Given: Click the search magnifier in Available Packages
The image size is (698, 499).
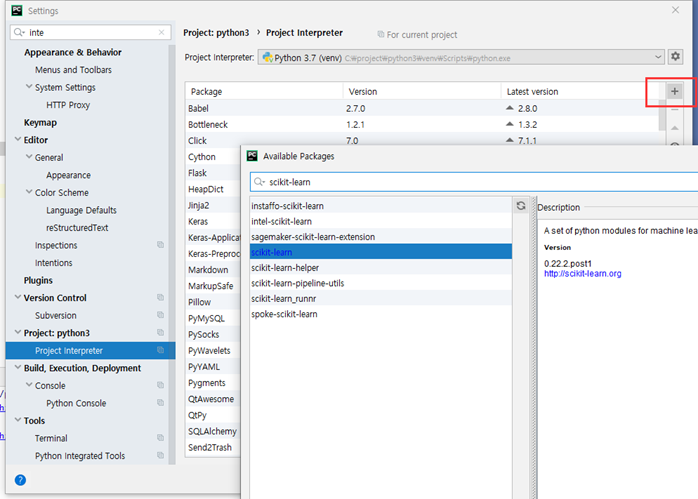Looking at the screenshot, I should pos(260,182).
